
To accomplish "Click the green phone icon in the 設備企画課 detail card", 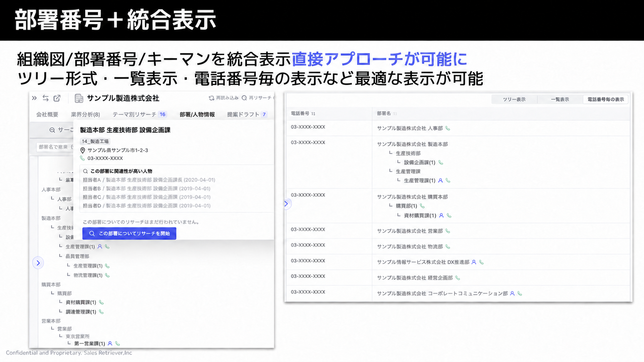I will coord(82,158).
